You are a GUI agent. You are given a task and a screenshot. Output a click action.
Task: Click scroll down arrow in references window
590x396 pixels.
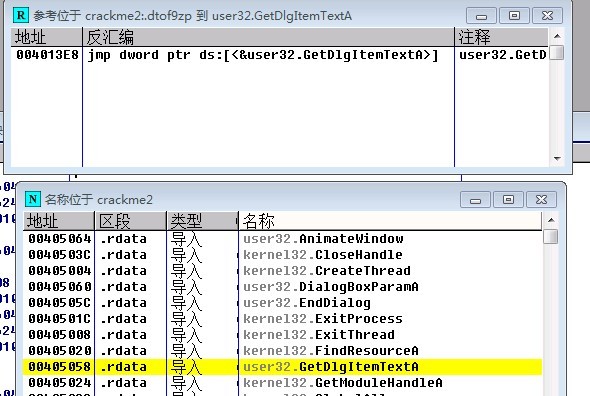557,158
